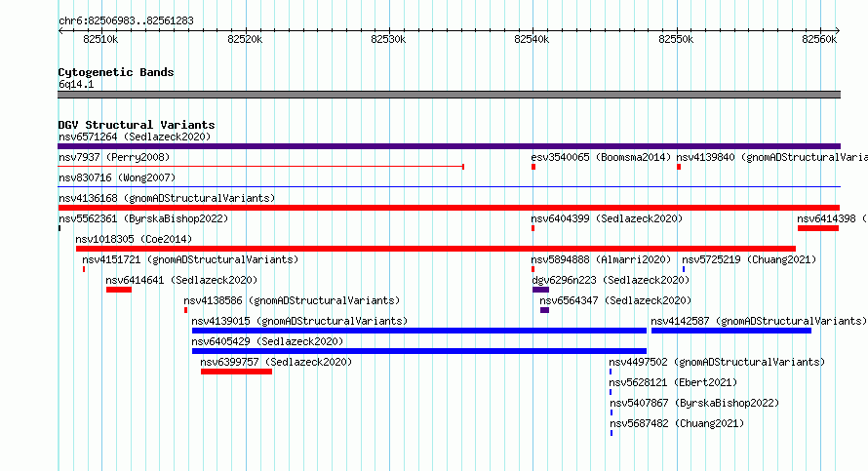Open nsv5562361 (ByrskaBishop2022) label
868x471 pixels.
point(143,218)
